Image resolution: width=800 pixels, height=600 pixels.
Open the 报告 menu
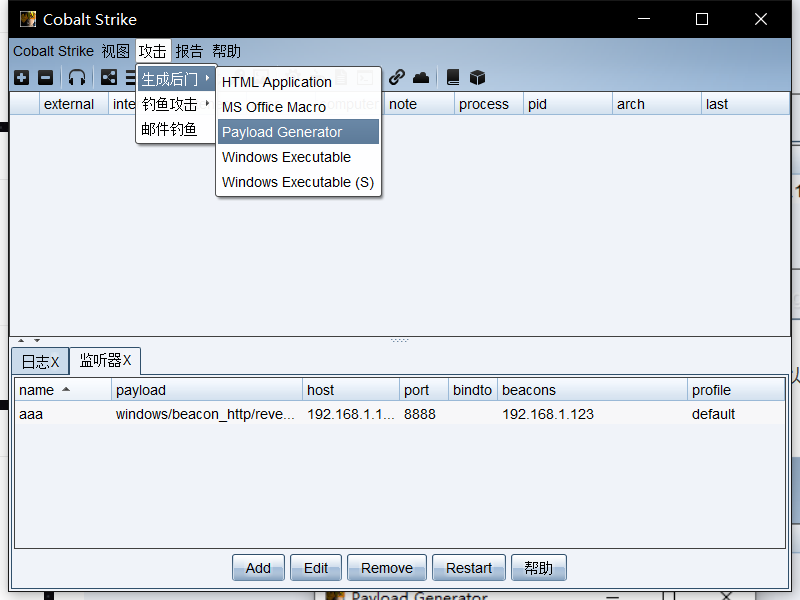(189, 51)
